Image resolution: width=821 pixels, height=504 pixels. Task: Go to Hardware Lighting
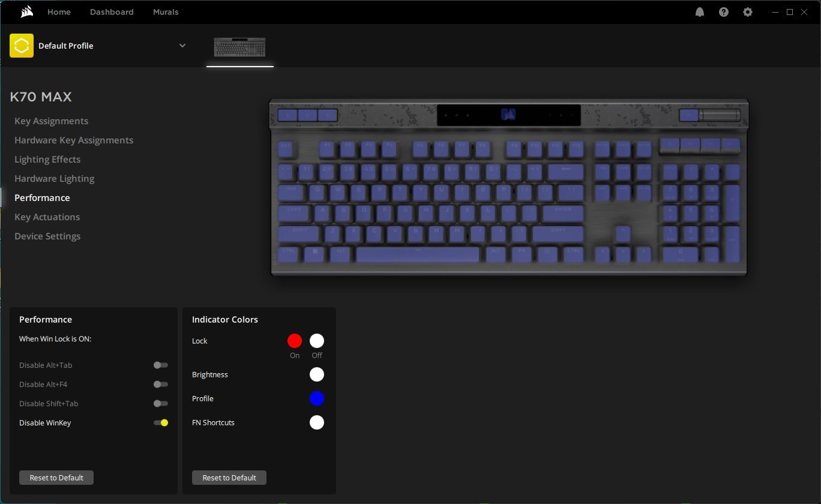(x=54, y=179)
